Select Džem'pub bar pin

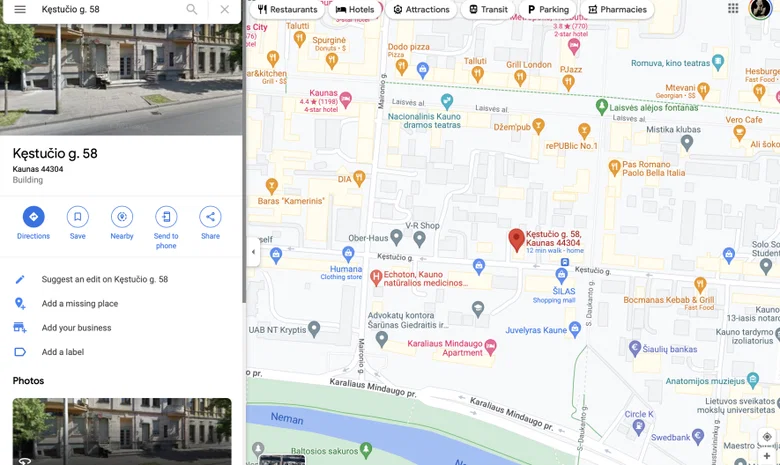(x=538, y=126)
